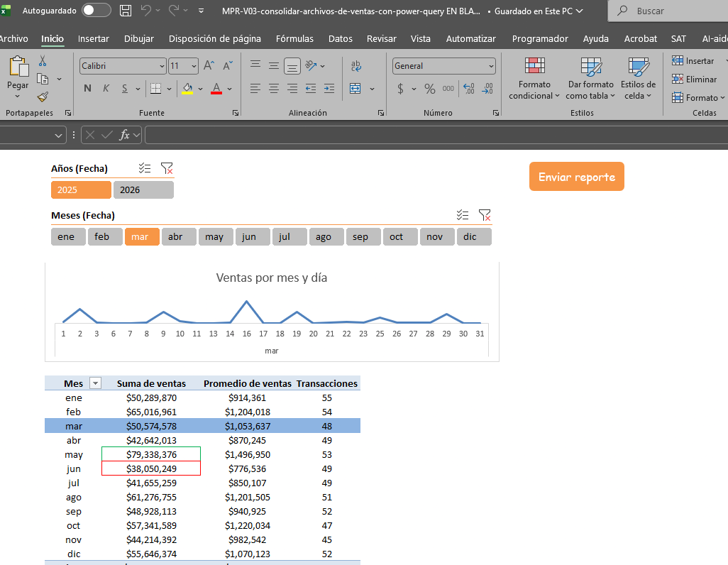Toggle bold formatting (N)

(87, 88)
